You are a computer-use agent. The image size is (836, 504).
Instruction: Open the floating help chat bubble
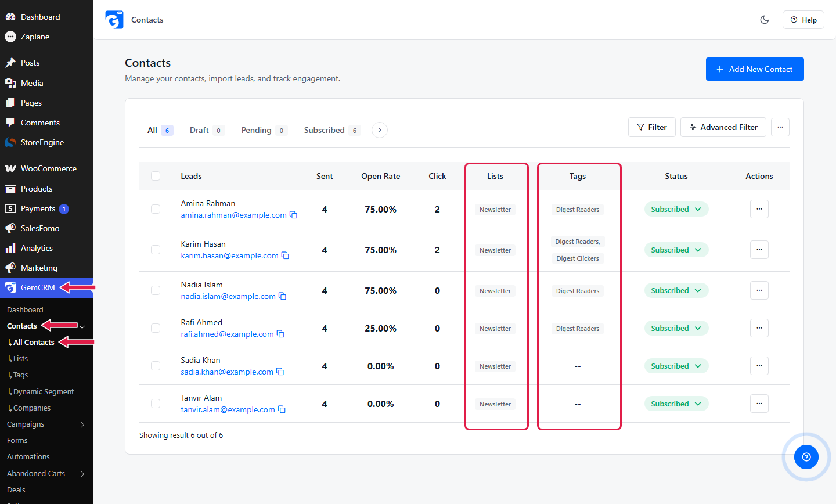[806, 457]
